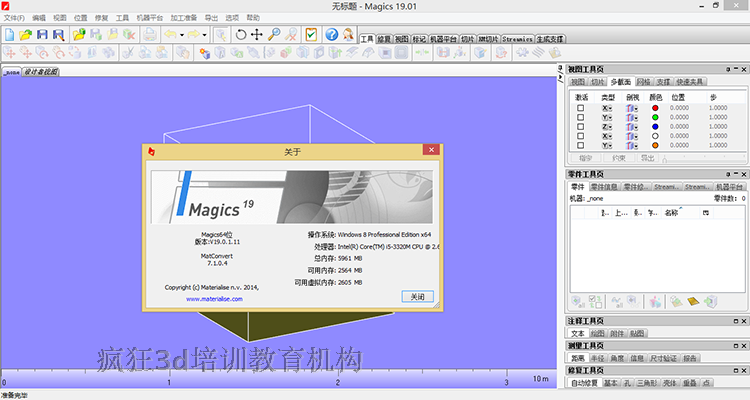750x400 pixels.
Task: Select the 零件信息 tab in Part Tools
Action: point(604,187)
